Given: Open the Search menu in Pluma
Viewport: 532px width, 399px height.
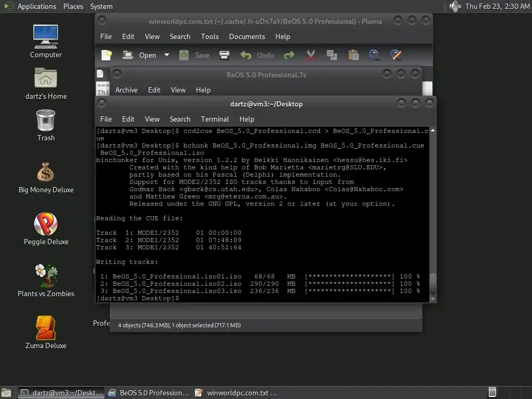Looking at the screenshot, I should pyautogui.click(x=180, y=37).
